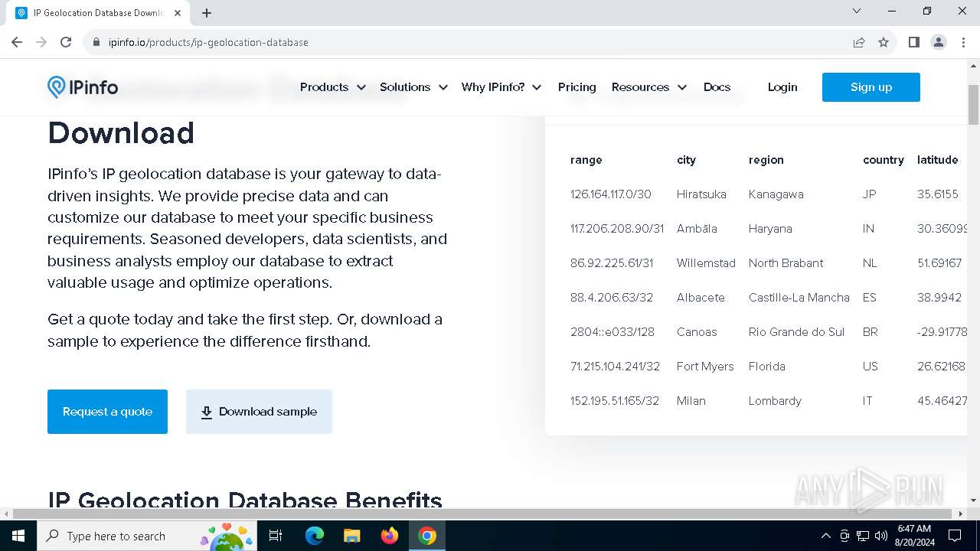Open a new browser tab
This screenshot has height=551, width=980.
[207, 13]
